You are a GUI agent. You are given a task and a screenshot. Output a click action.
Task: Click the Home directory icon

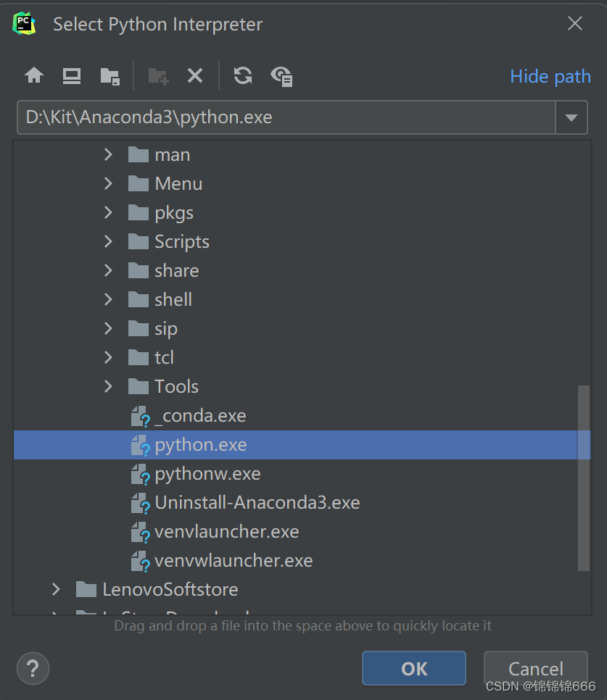tap(33, 75)
